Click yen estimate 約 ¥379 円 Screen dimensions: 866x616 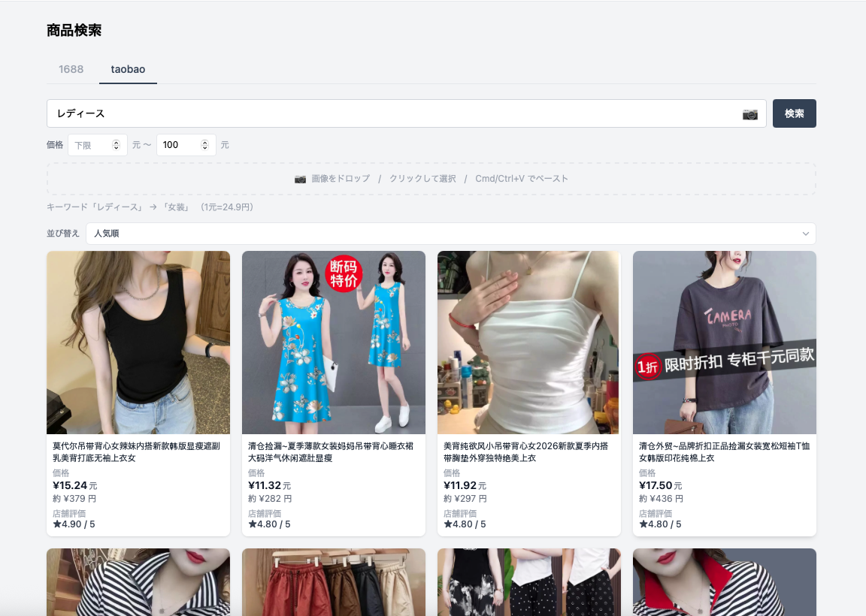[74, 498]
